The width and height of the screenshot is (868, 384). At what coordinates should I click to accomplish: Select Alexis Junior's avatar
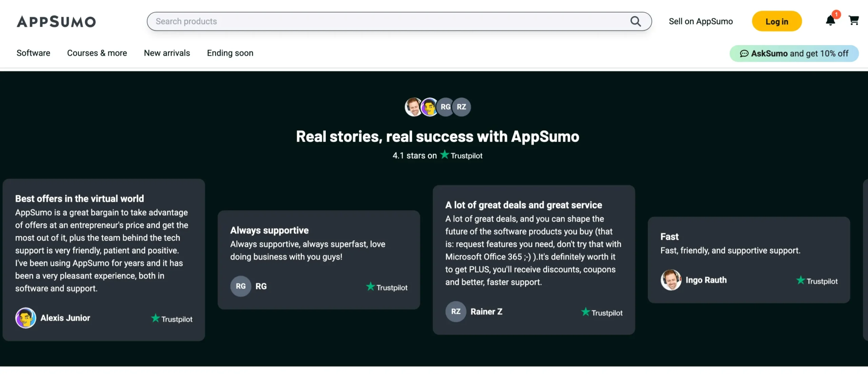point(25,318)
